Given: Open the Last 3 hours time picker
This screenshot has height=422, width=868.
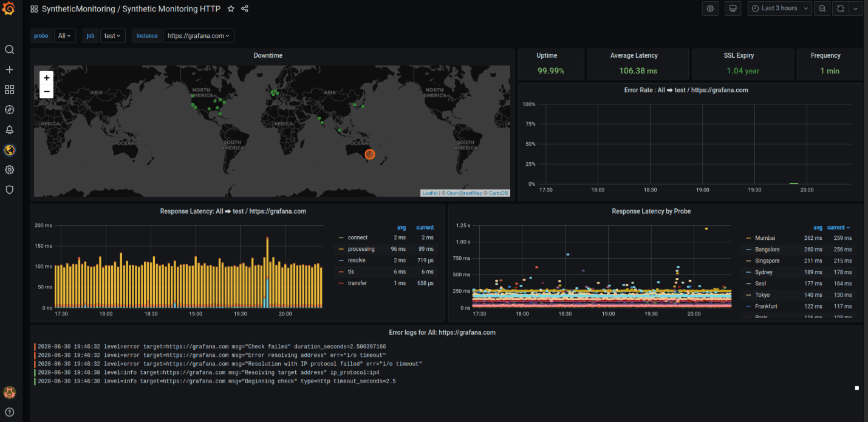Looking at the screenshot, I should [779, 9].
